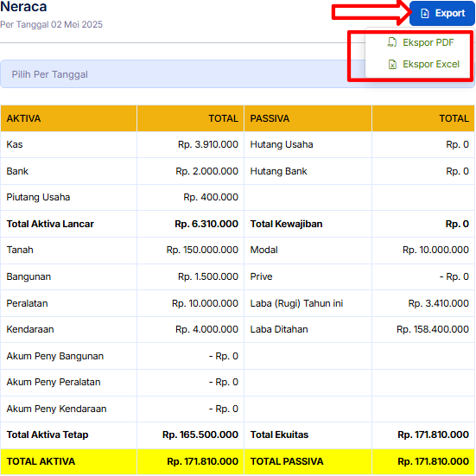Click the Modal equity entry
Screen dimensions: 476x476
point(263,250)
